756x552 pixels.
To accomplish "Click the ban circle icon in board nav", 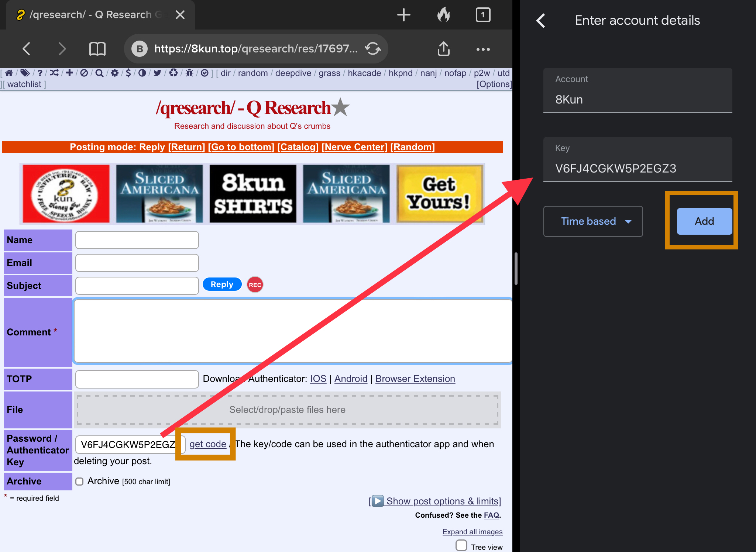I will [84, 73].
